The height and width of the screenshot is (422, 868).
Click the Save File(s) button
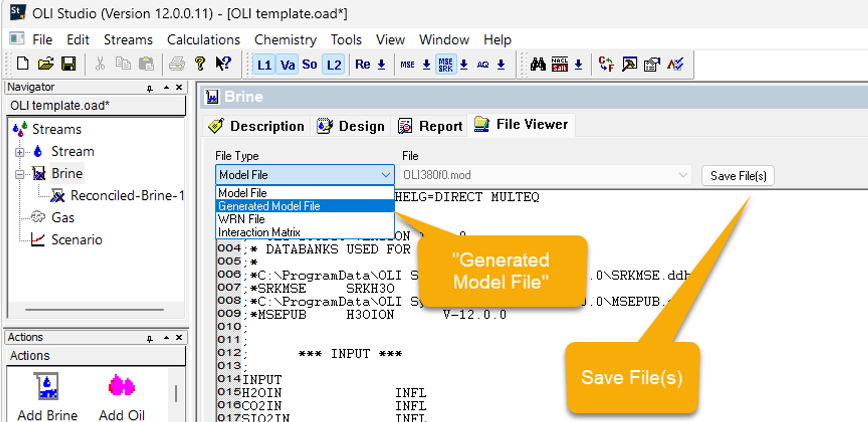pyautogui.click(x=738, y=176)
